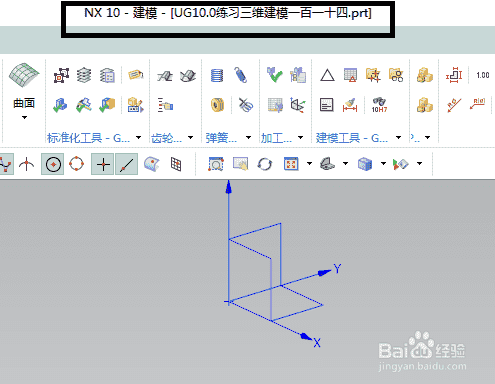Toggle the bounded grid snap option
Image resolution: width=495 pixels, height=384 pixels.
coord(176,164)
